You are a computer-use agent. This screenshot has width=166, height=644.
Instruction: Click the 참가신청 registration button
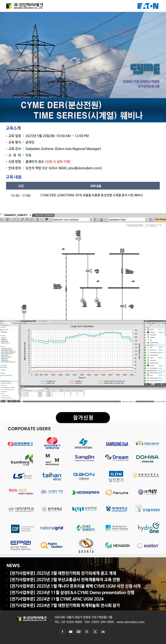[83, 417]
